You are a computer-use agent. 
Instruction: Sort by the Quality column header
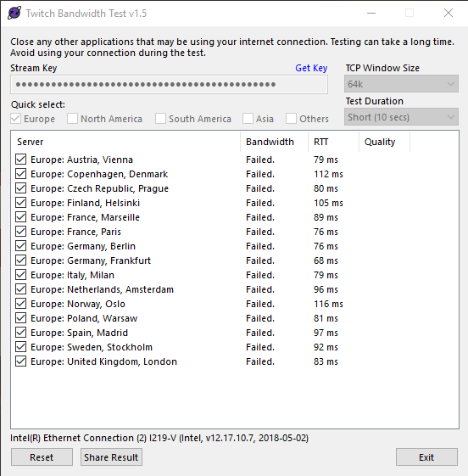[x=385, y=142]
